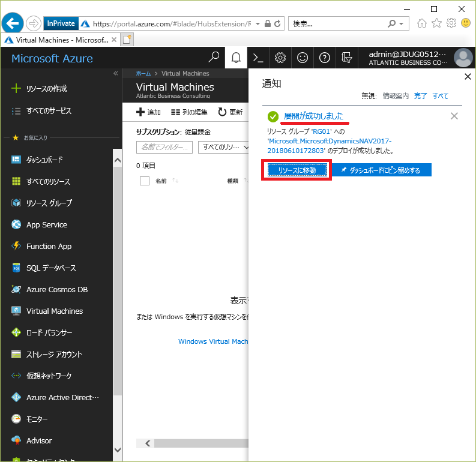Viewport: 476px width, 462px height.
Task: Open Azure feedback smiley icon
Action: tap(303, 58)
